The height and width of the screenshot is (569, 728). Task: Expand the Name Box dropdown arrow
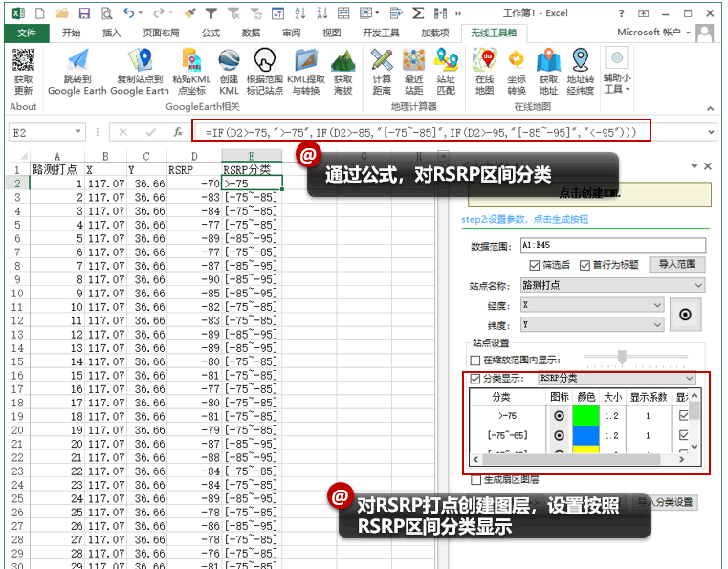coord(78,132)
